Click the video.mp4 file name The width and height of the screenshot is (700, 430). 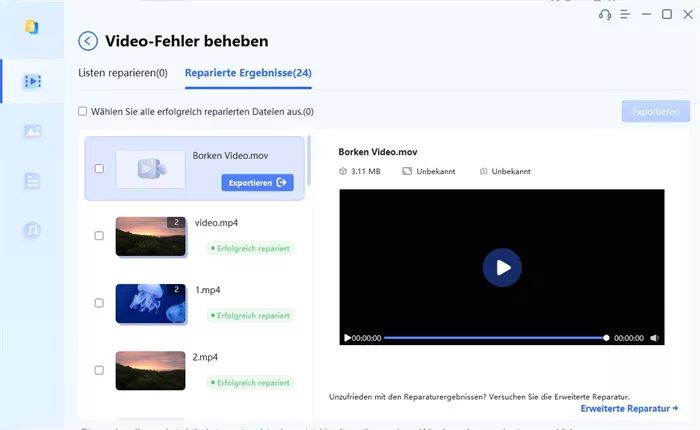[x=217, y=222]
